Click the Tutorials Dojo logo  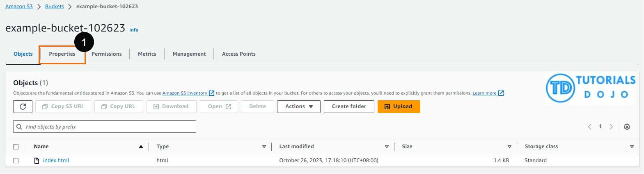pos(590,88)
